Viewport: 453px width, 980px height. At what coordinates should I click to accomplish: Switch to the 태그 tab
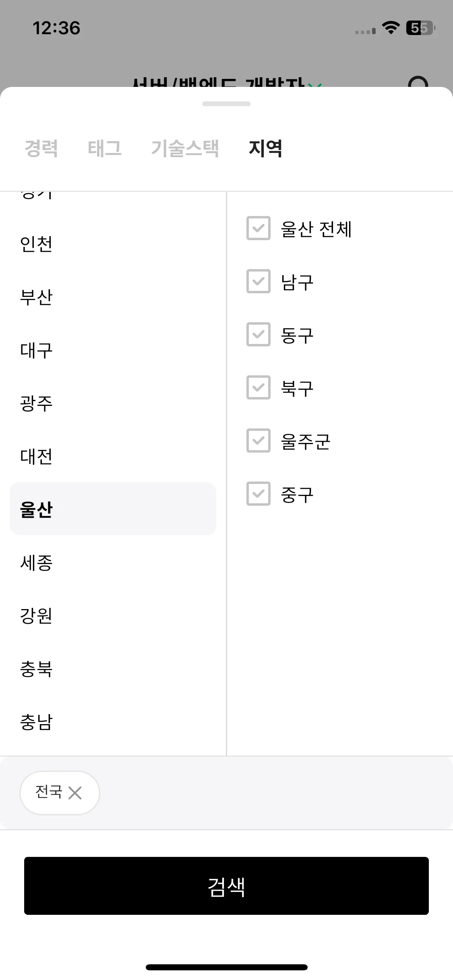coord(105,148)
